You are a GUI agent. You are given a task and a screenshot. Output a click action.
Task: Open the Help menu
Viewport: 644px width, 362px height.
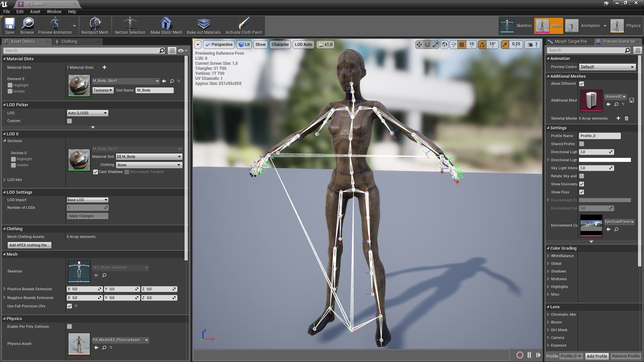(x=72, y=11)
